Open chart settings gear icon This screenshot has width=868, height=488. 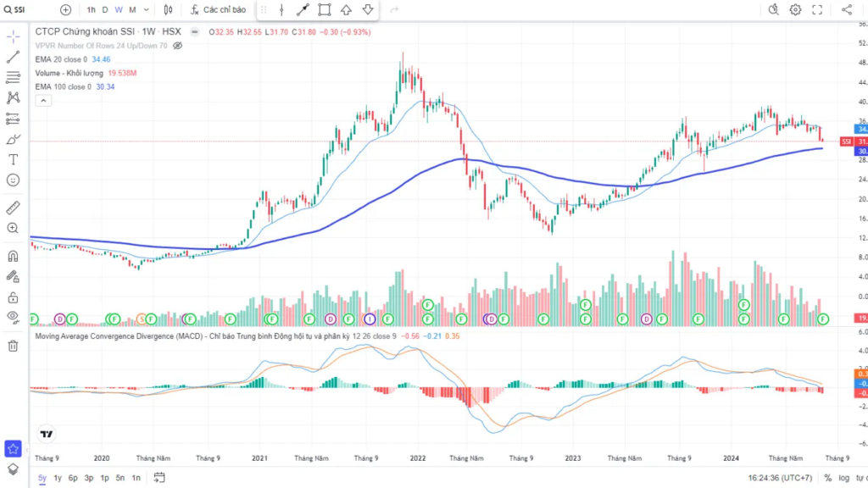(x=795, y=10)
